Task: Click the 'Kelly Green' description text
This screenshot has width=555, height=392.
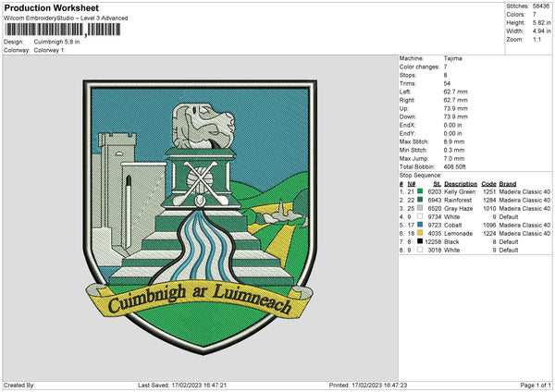Action: point(460,191)
